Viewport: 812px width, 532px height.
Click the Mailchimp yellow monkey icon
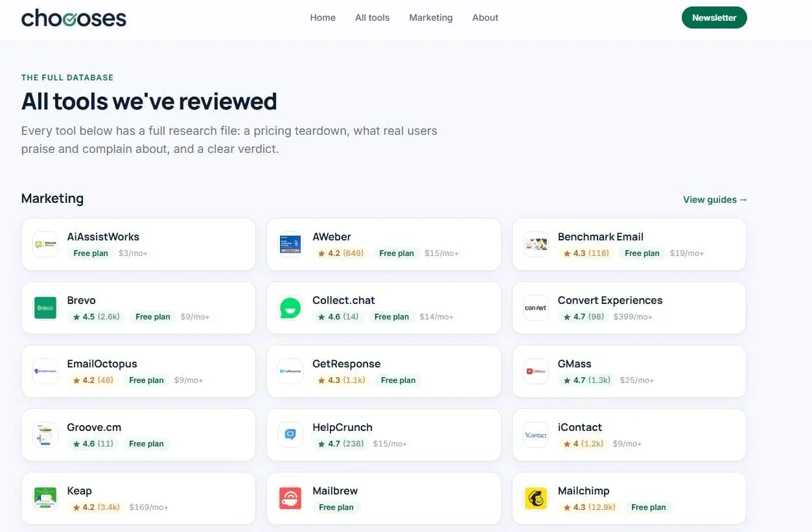click(536, 498)
